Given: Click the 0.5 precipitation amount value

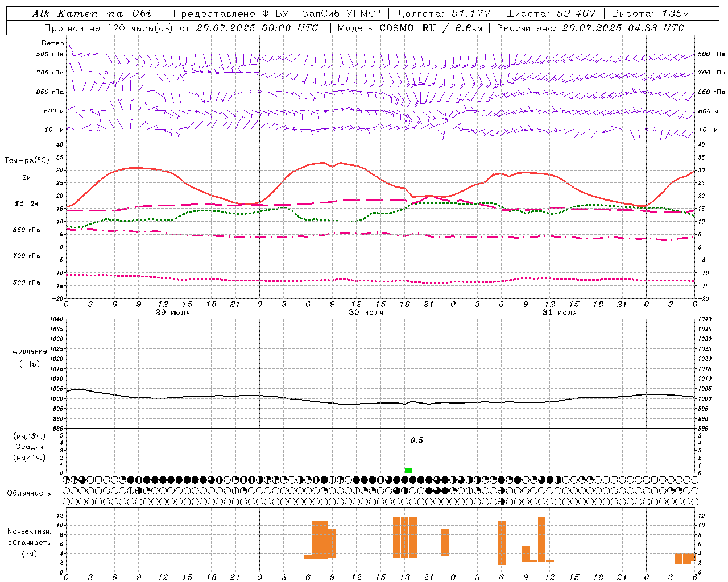Looking at the screenshot, I should 417,440.
